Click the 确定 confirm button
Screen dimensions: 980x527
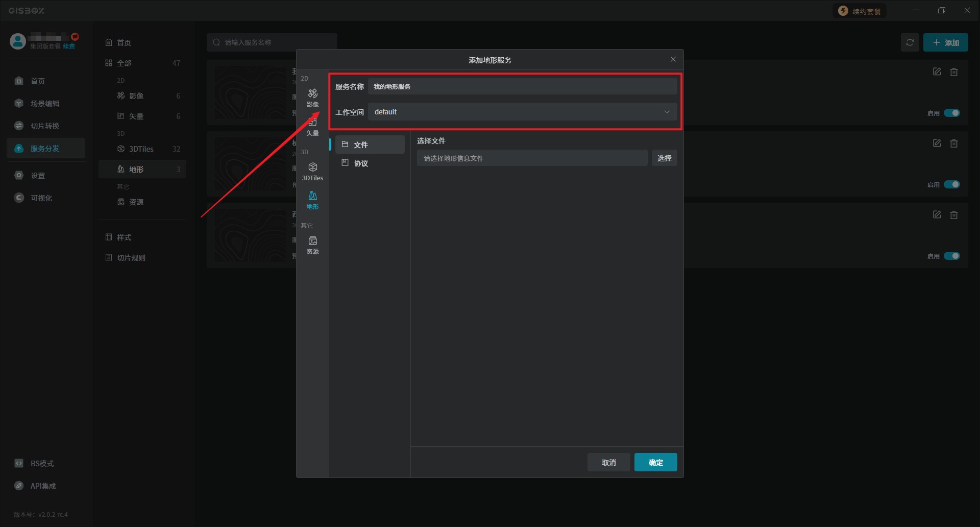coord(655,462)
